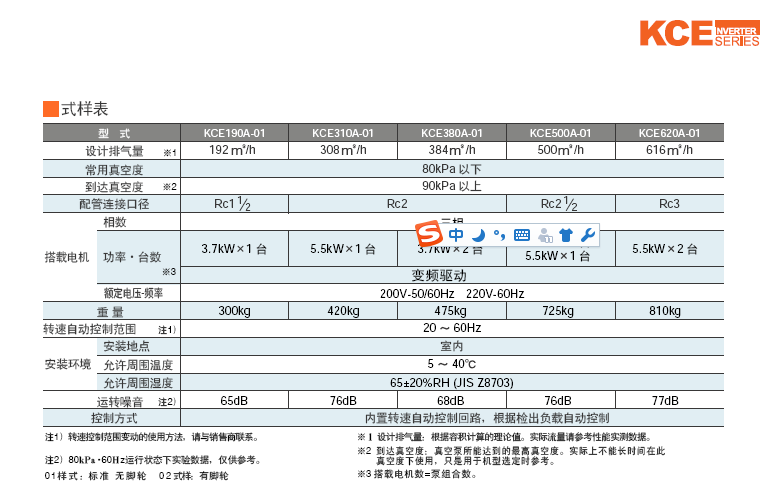The width and height of the screenshot is (766, 491).
Task: Click the orange square beside 式样表
Action: [50, 109]
